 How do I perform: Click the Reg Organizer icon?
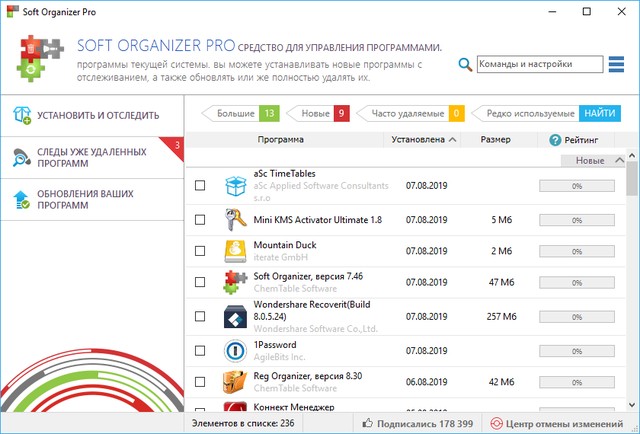236,382
